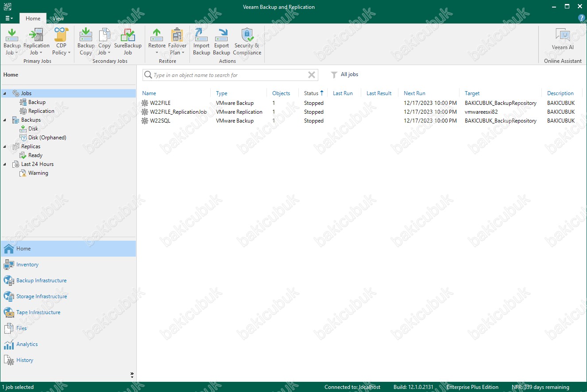This screenshot has height=392, width=587.
Task: Select Last 24 Hours in tree
Action: coord(37,164)
